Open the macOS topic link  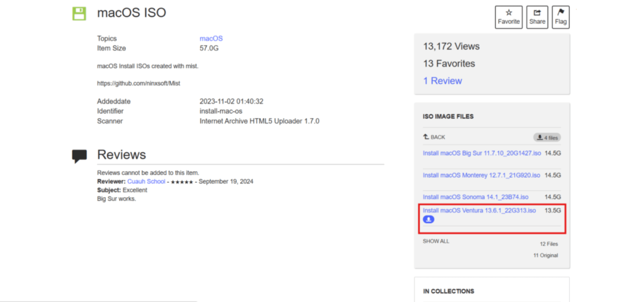[x=211, y=38]
